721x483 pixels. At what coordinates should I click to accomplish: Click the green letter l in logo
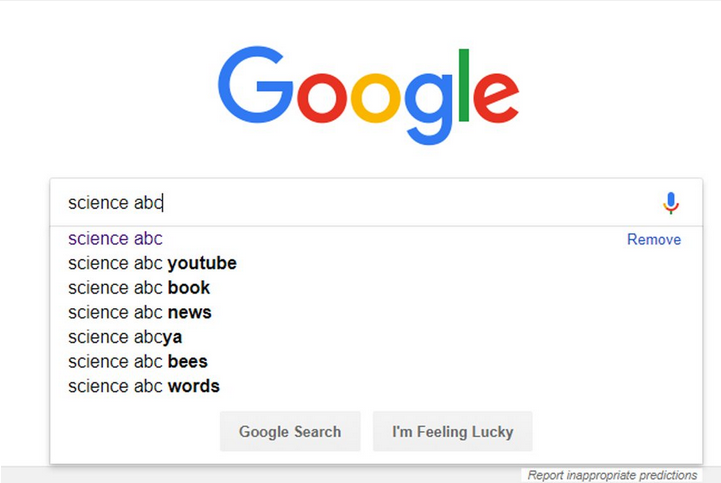[464, 85]
